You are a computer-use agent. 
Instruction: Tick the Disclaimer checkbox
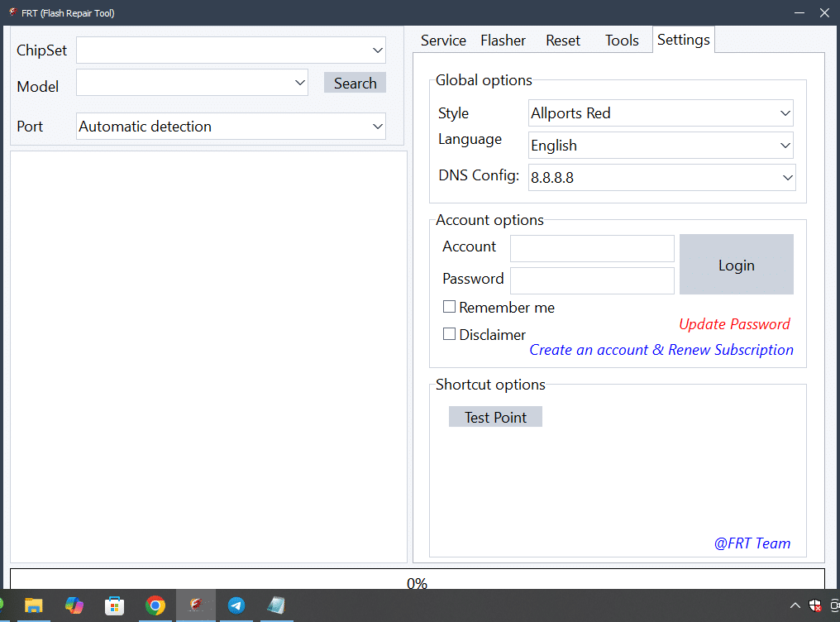[450, 334]
